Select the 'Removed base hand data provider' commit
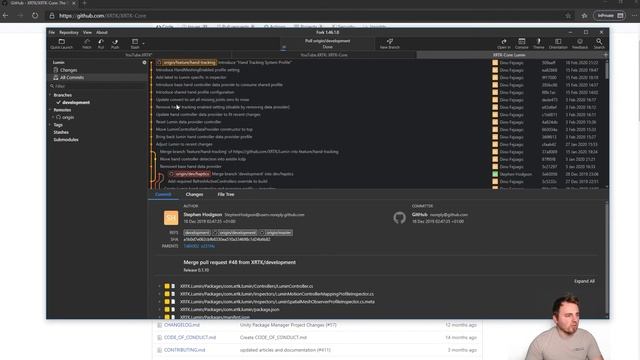 [191, 167]
